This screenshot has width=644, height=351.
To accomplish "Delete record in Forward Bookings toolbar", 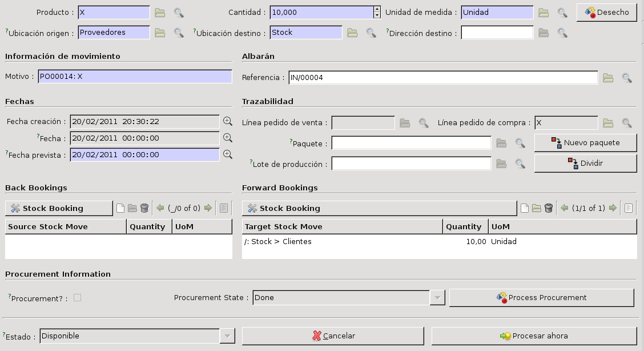I will coord(549,208).
